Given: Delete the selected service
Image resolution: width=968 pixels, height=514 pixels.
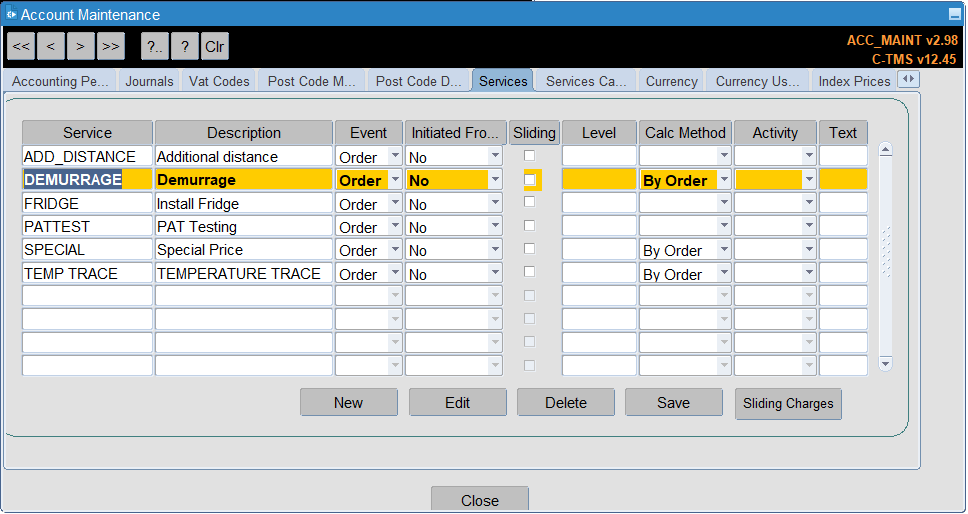Looking at the screenshot, I should click(565, 402).
